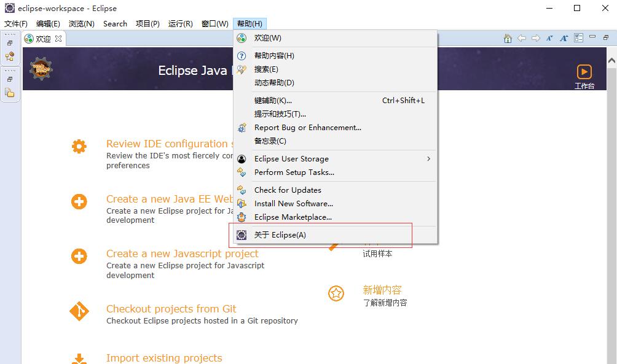Click the Perform Setup Tasks icon
Image resolution: width=617 pixels, height=364 pixels.
[242, 172]
